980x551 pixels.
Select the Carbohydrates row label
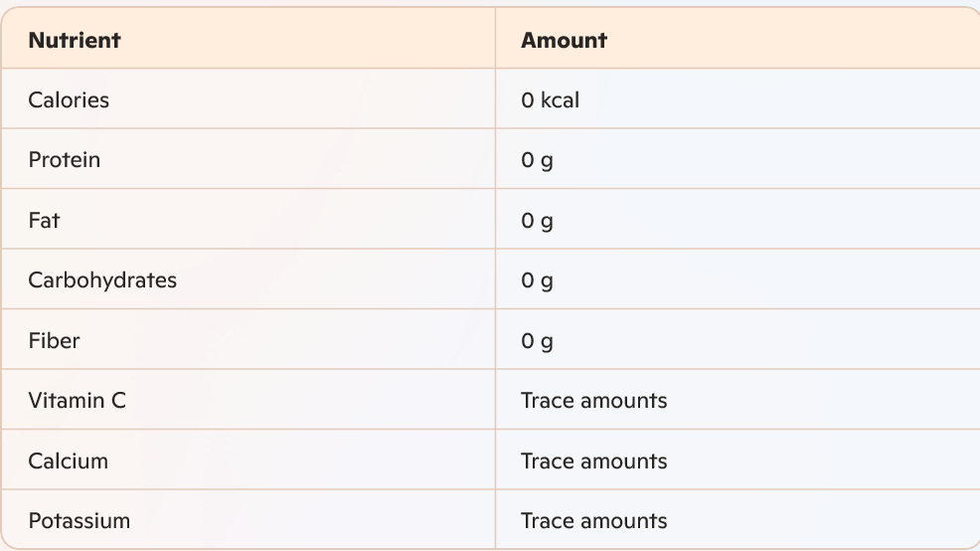[102, 280]
